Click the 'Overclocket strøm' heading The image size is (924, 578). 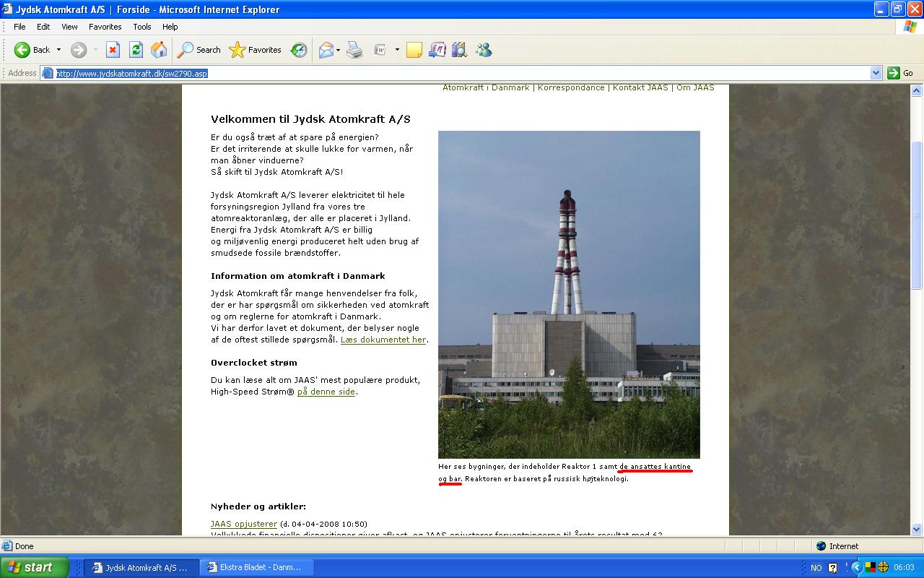tap(254, 363)
